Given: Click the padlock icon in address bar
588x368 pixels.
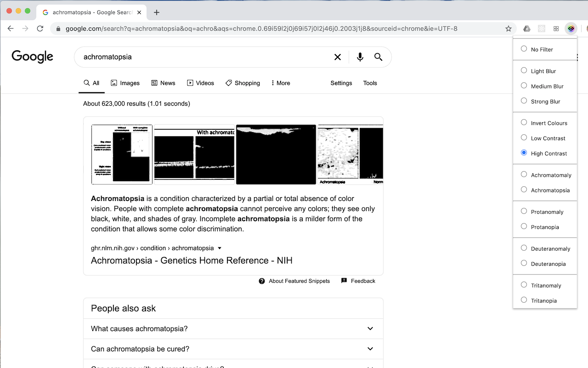Looking at the screenshot, I should tap(58, 29).
